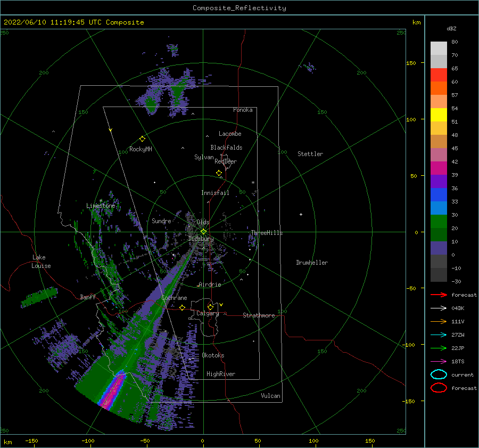
Task: Click the Ponoka label
Action: (x=243, y=110)
